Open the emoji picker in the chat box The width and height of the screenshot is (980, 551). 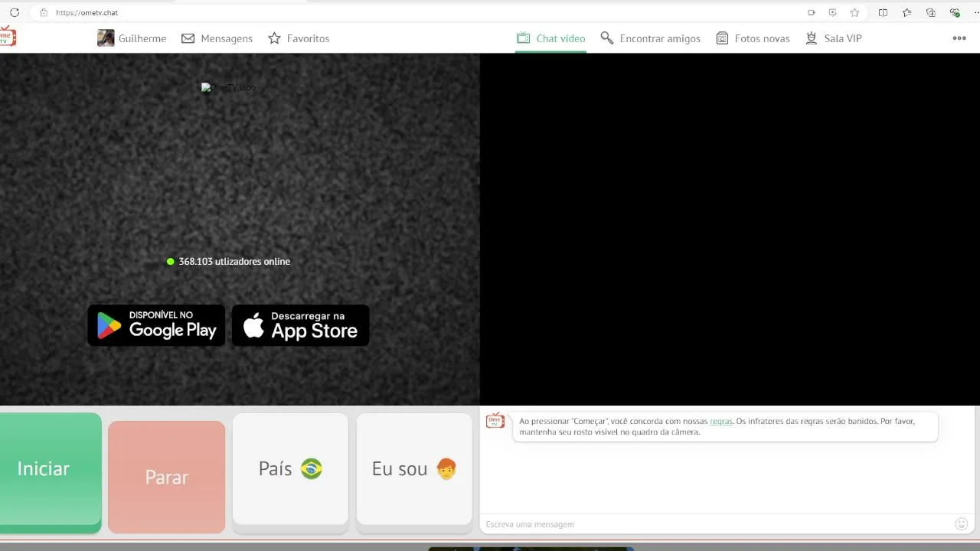click(x=962, y=523)
